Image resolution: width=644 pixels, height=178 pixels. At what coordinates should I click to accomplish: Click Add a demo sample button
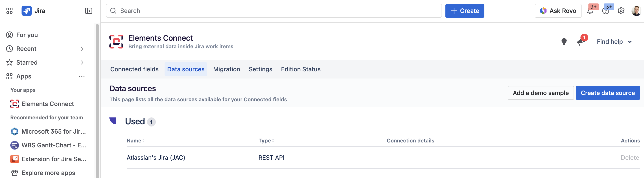pos(541,93)
